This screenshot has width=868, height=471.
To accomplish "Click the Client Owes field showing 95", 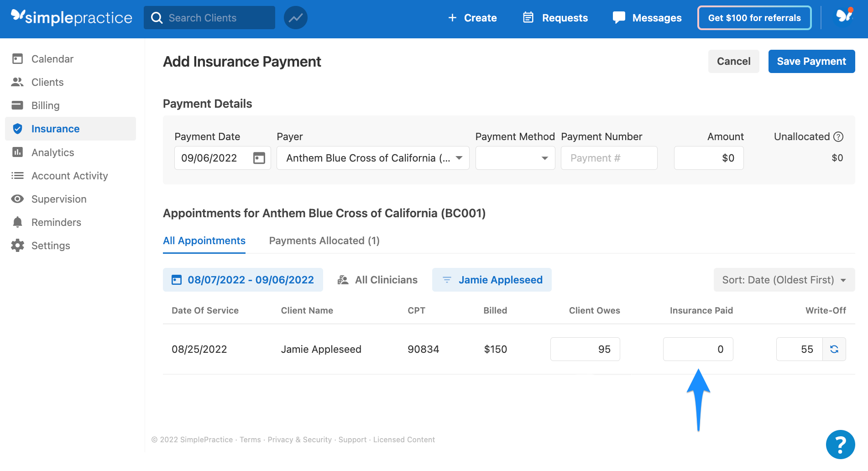I will tap(585, 349).
